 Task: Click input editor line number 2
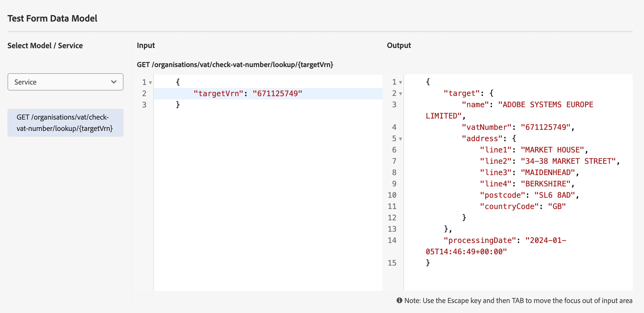tap(144, 93)
